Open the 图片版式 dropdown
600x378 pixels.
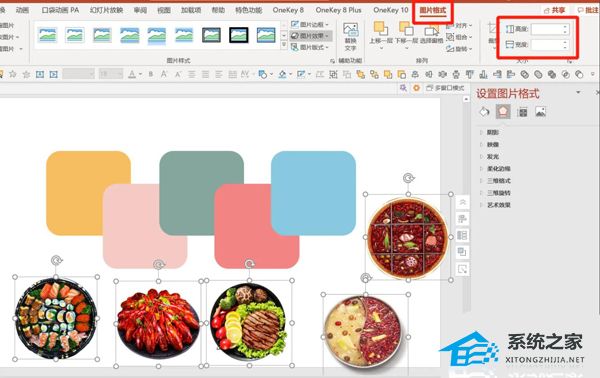[310, 47]
